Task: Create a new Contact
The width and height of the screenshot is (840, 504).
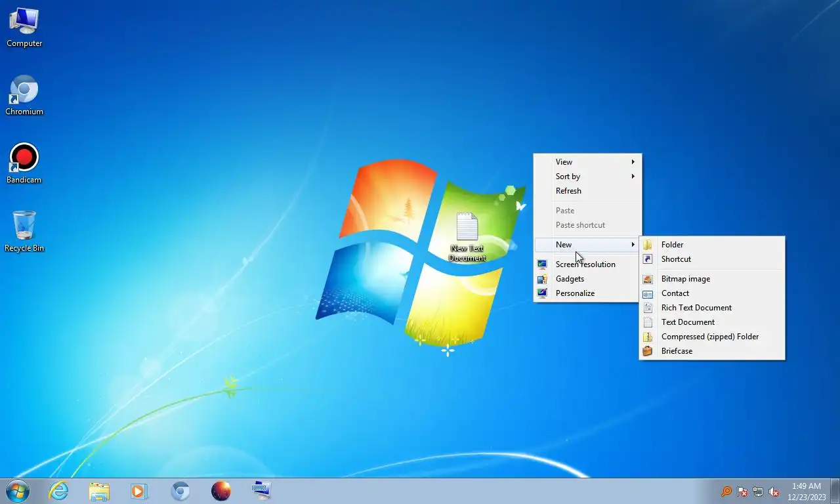Action: (x=712, y=293)
